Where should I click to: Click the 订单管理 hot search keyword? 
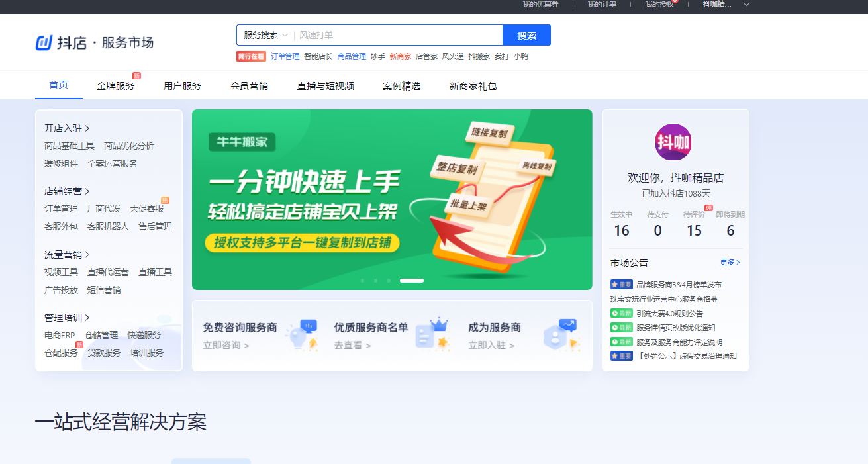coord(285,56)
